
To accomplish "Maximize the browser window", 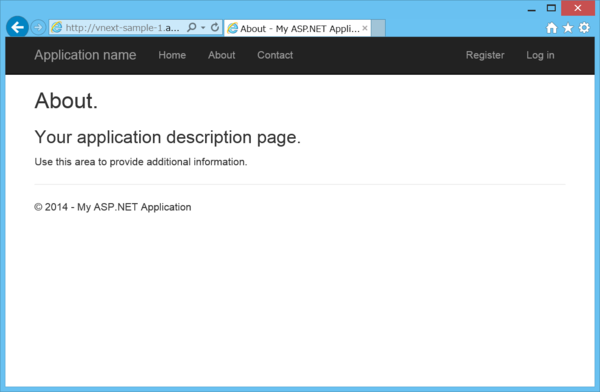I will coord(551,8).
